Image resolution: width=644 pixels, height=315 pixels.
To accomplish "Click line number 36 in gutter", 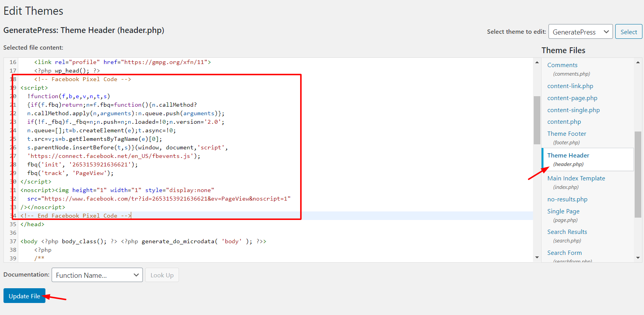I will click(x=13, y=233).
